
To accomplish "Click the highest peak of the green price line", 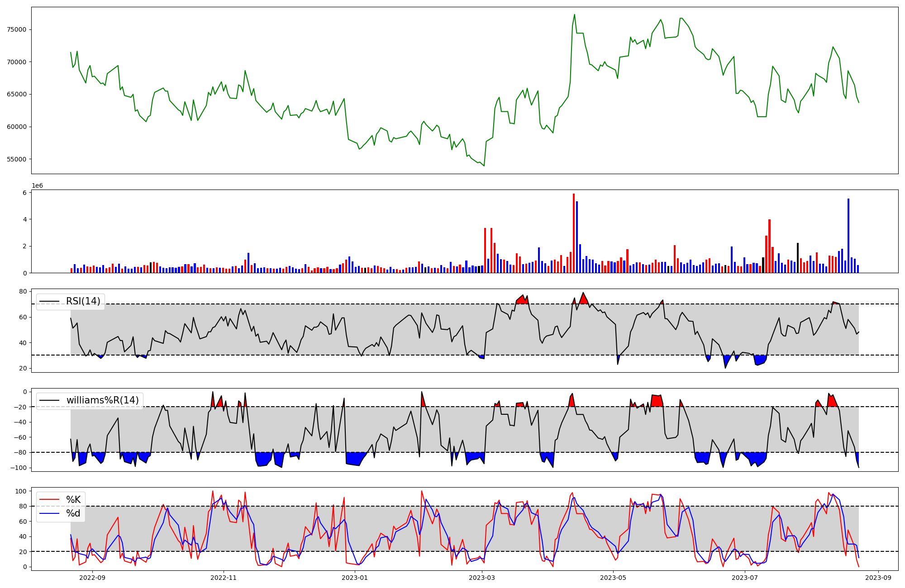I will (x=574, y=14).
